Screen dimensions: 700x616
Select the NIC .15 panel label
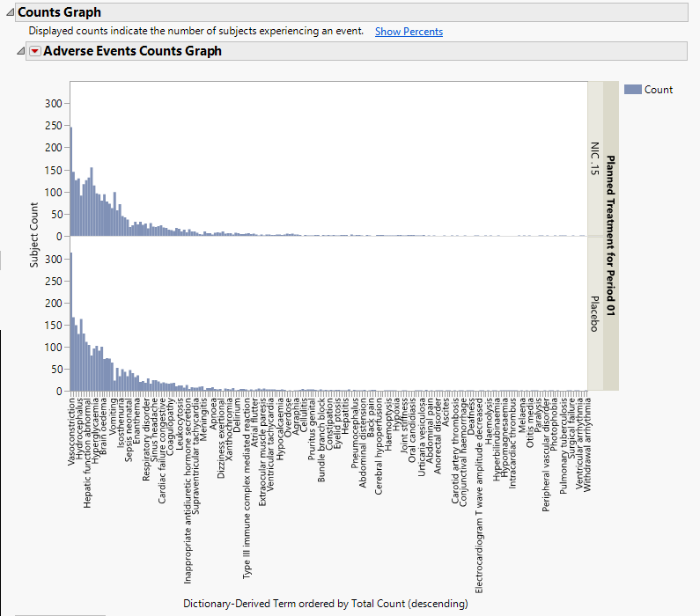click(594, 158)
